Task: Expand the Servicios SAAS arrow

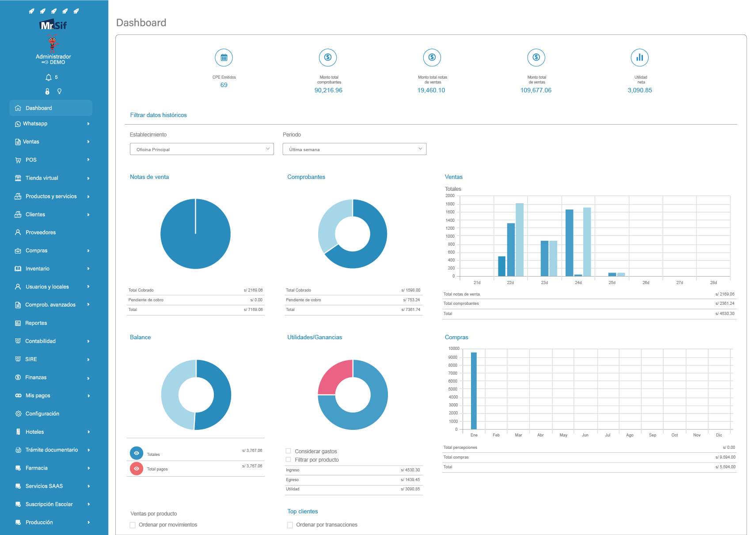Action: 88,486
